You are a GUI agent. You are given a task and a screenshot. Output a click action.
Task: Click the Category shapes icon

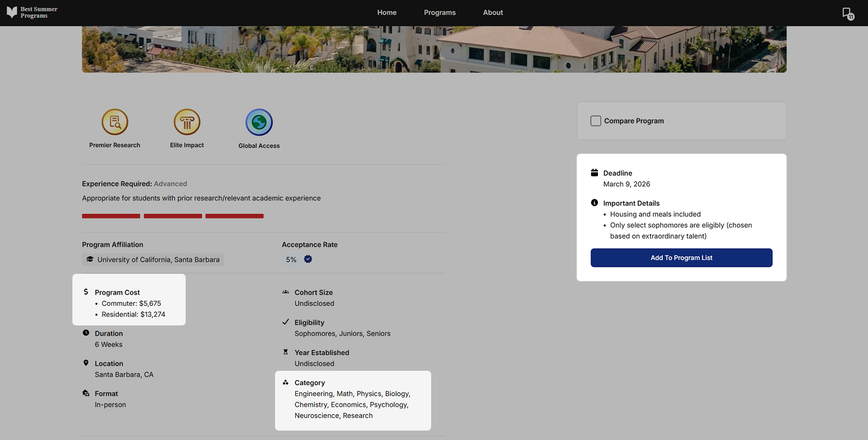[286, 382]
